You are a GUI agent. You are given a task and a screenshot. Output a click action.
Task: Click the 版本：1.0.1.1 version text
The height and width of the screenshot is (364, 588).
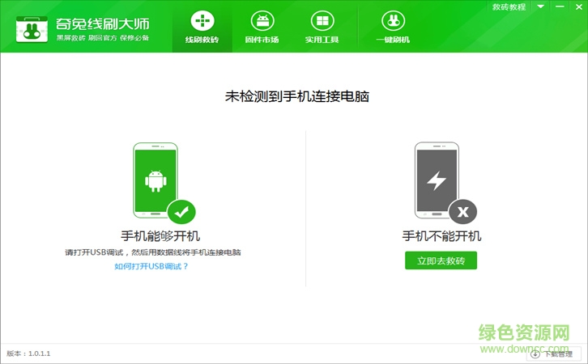28,353
